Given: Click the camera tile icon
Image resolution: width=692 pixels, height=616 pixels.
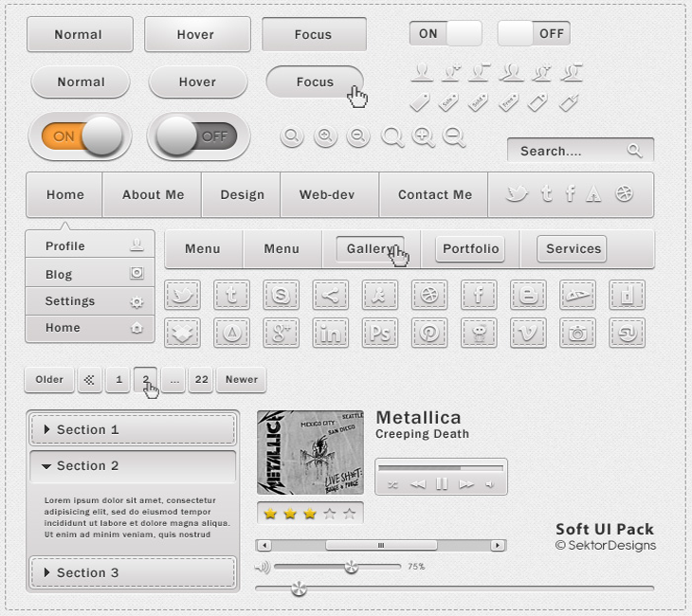Looking at the screenshot, I should pos(577,333).
